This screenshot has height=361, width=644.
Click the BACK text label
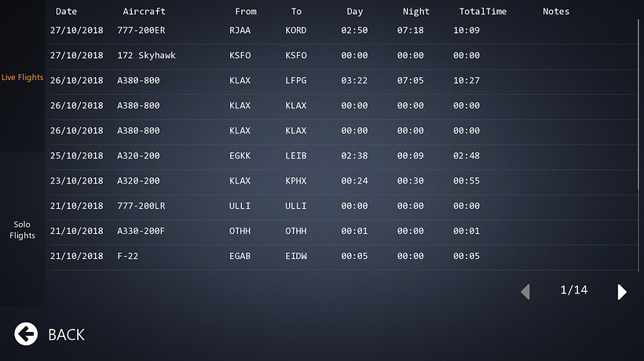pyautogui.click(x=66, y=335)
